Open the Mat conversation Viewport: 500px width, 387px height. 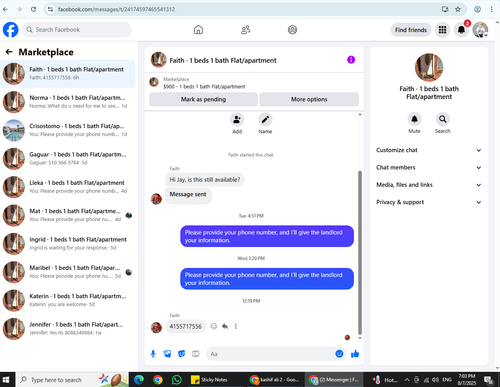click(x=68, y=215)
